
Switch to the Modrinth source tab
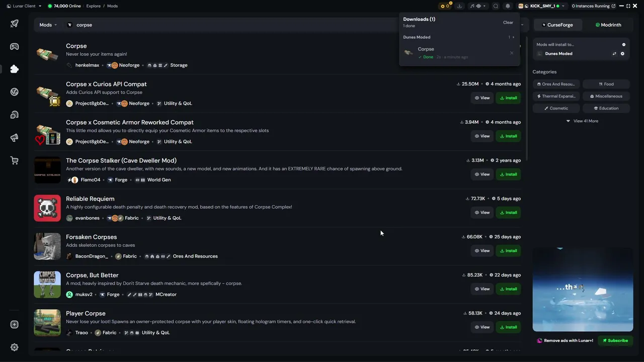608,25
